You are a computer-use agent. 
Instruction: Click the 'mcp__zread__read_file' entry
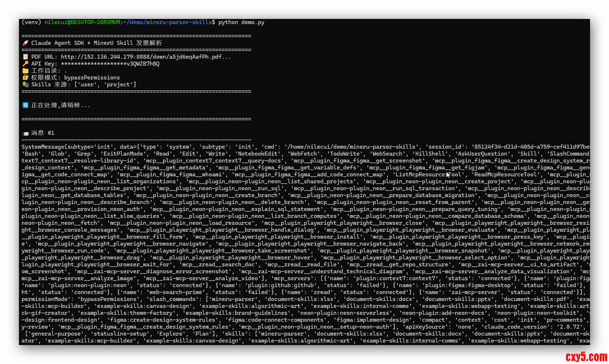pyautogui.click(x=302, y=265)
